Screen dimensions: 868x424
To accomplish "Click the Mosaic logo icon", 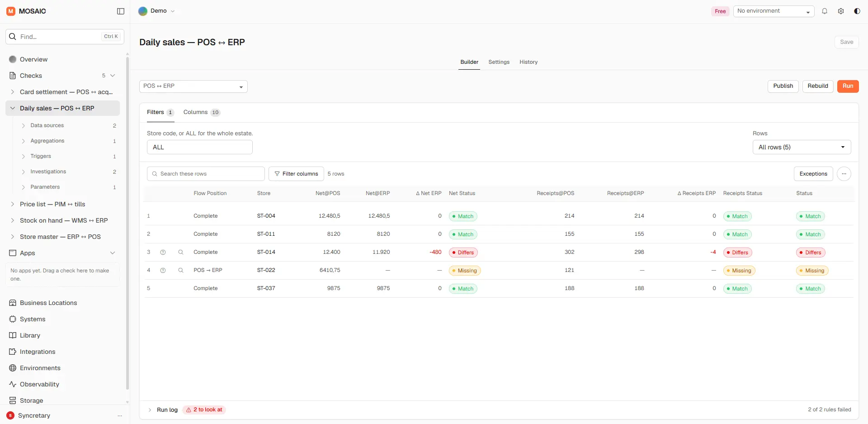I will [11, 11].
